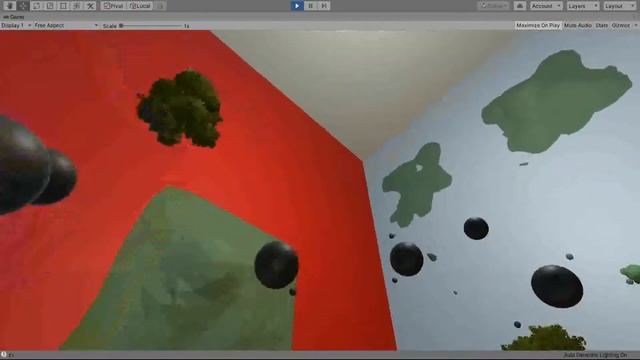Select the Hand tool
Image resolution: width=640 pixels, height=360 pixels.
coord(9,6)
